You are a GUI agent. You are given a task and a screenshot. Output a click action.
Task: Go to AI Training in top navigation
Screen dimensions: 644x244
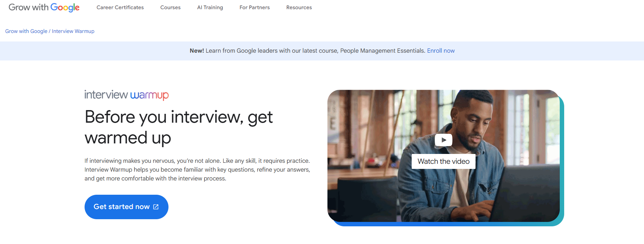(210, 7)
